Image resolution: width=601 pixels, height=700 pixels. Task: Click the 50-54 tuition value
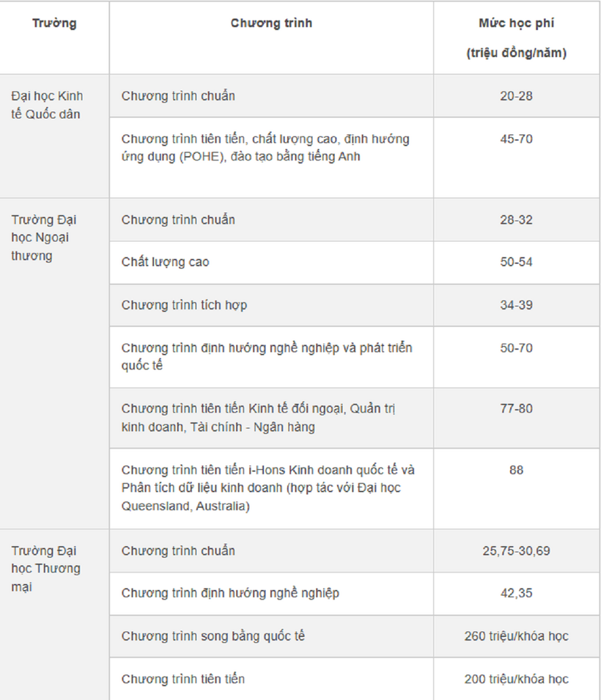coord(516,262)
